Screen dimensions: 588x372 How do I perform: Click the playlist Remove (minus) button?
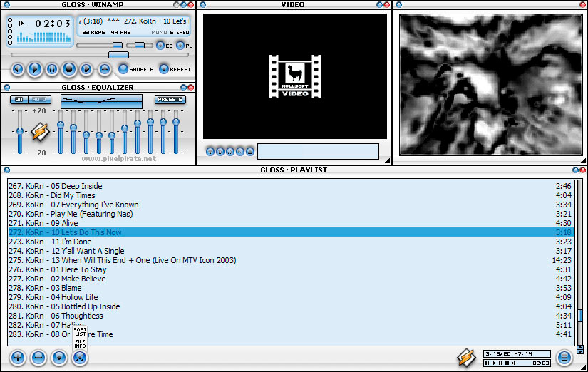[38, 358]
